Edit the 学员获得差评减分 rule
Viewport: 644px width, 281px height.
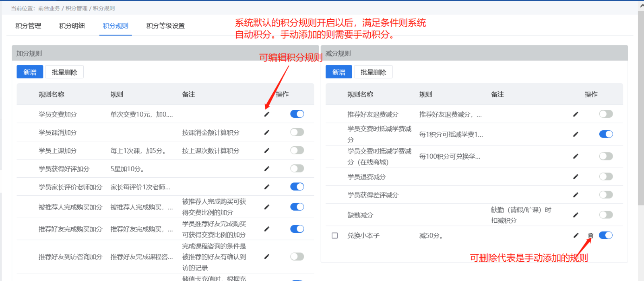coord(576,195)
